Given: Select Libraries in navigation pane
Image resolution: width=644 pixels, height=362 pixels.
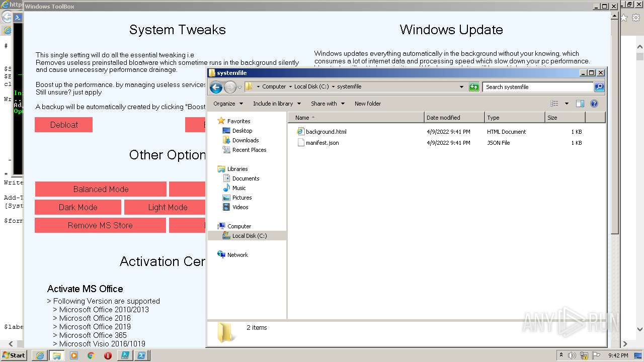Looking at the screenshot, I should [237, 169].
